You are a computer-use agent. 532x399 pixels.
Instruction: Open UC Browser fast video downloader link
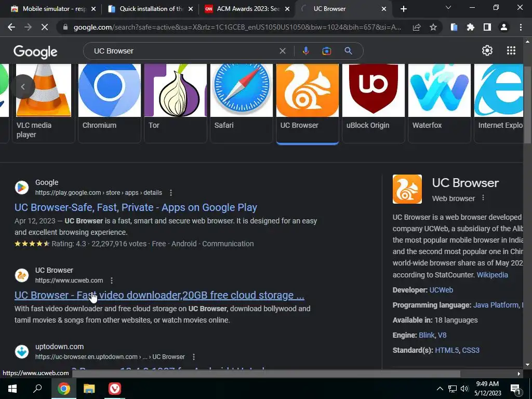tap(159, 295)
